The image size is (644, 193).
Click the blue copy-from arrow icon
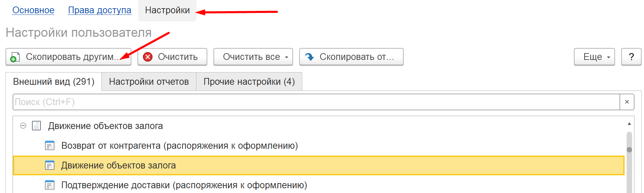tap(310, 57)
